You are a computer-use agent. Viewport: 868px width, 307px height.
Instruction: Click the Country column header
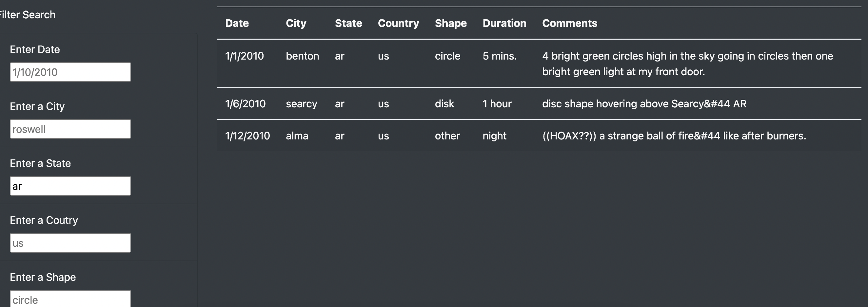398,23
